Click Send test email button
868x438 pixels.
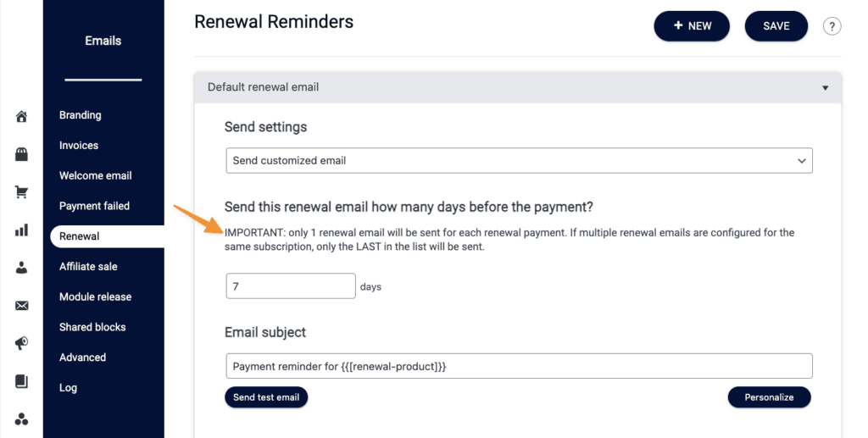[x=266, y=397]
